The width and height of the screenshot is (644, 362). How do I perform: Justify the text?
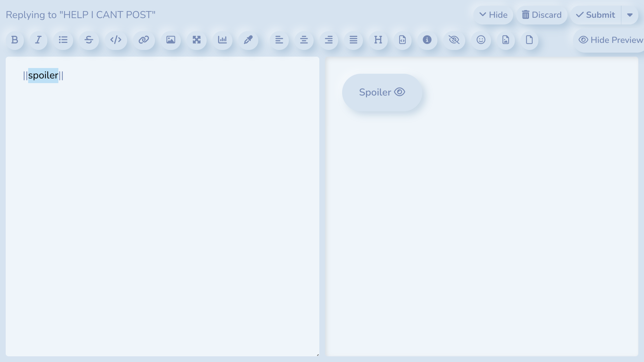(354, 40)
